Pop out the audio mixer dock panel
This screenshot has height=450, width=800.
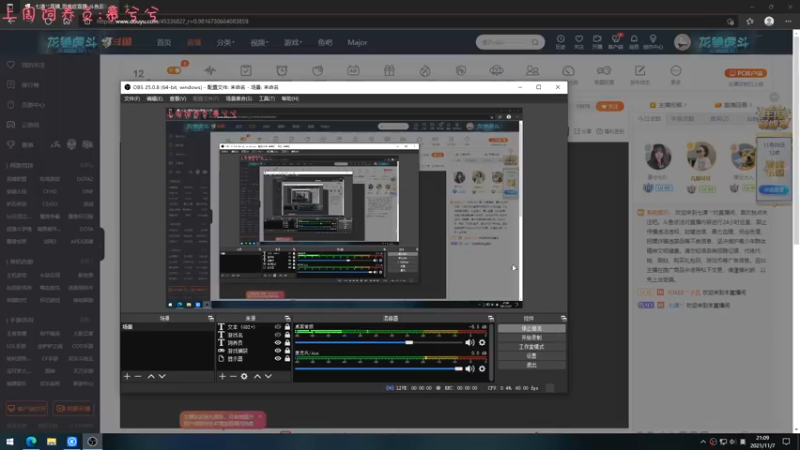491,318
